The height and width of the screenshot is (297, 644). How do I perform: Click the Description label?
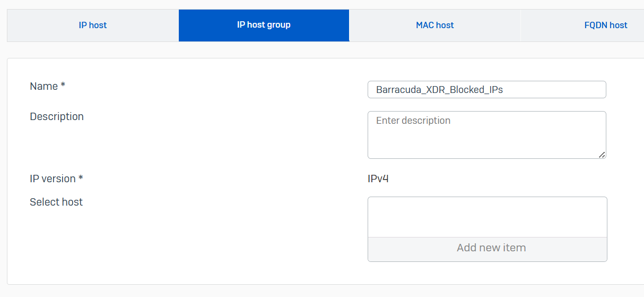(x=57, y=116)
